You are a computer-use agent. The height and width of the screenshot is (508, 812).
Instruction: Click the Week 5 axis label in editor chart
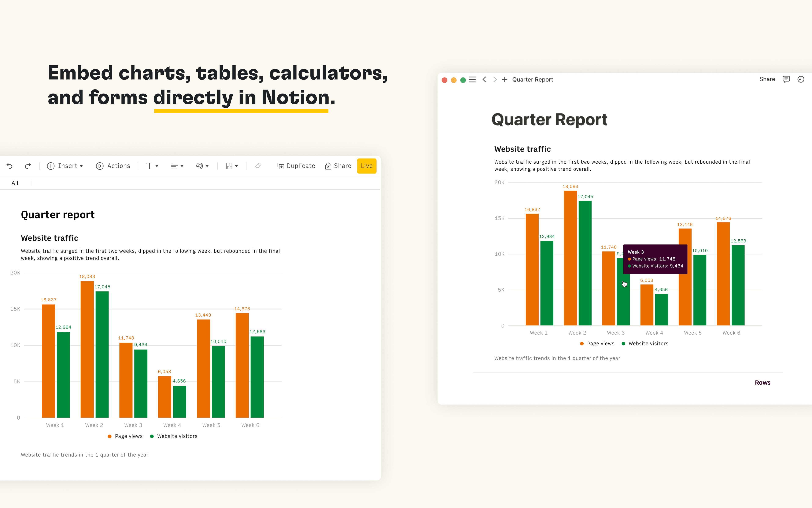tap(211, 425)
